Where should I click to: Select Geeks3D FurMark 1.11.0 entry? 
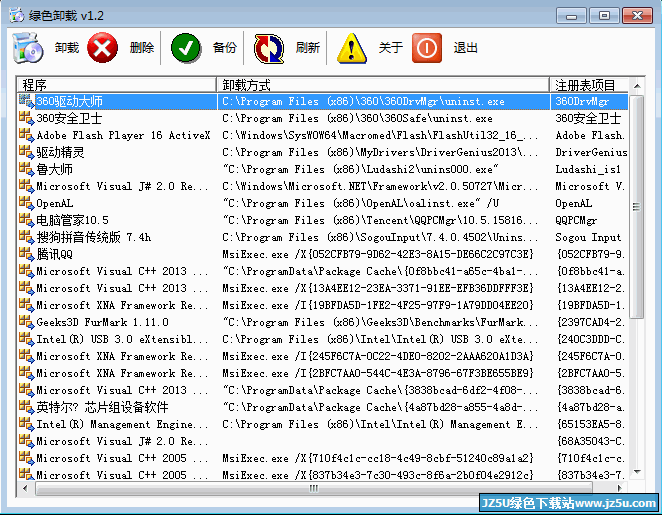pyautogui.click(x=103, y=323)
